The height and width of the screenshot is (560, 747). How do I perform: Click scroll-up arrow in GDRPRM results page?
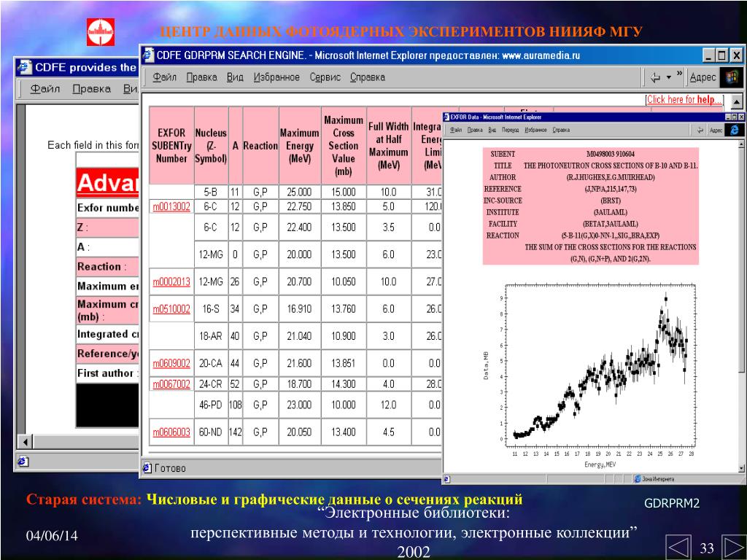737,101
